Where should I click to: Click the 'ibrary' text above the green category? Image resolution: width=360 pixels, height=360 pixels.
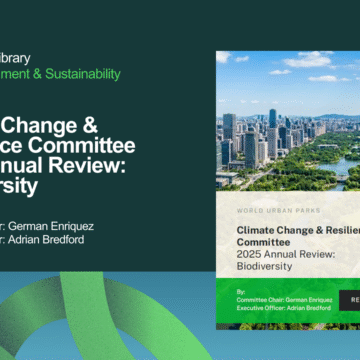click(x=15, y=58)
